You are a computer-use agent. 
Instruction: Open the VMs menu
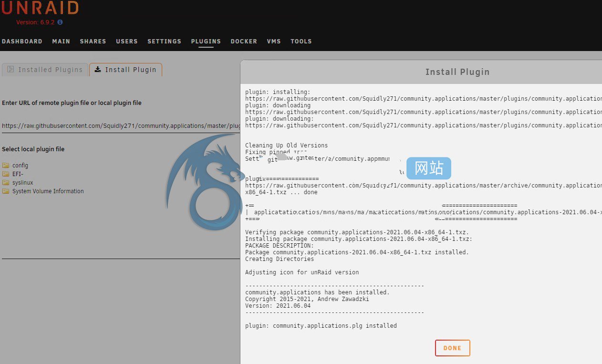(274, 42)
